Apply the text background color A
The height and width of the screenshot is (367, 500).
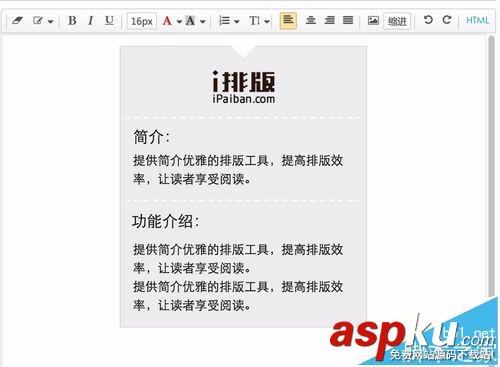tap(190, 21)
